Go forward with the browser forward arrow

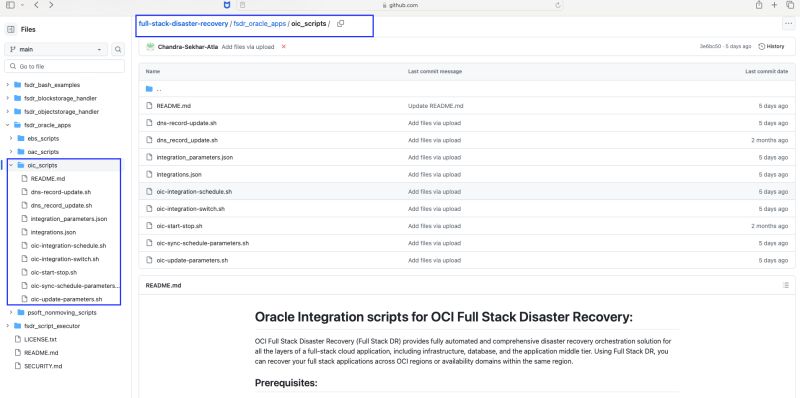coord(51,5)
